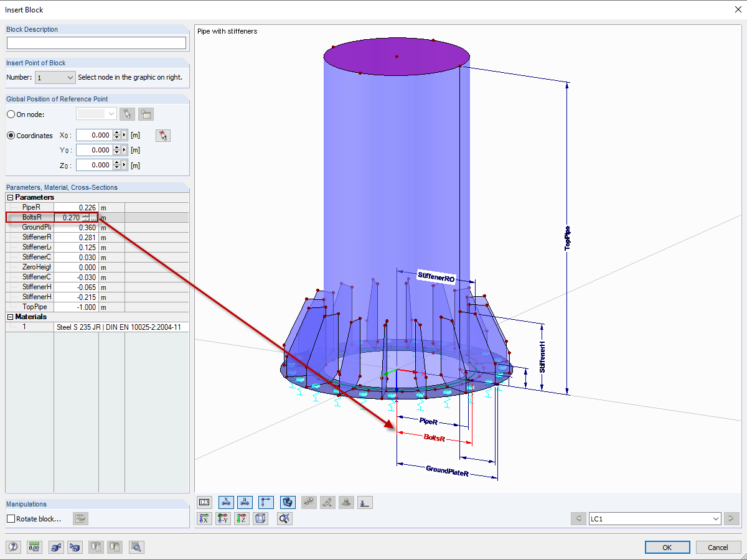The width and height of the screenshot is (747, 560).
Task: Click the load arrow on line icon
Action: (x=365, y=502)
